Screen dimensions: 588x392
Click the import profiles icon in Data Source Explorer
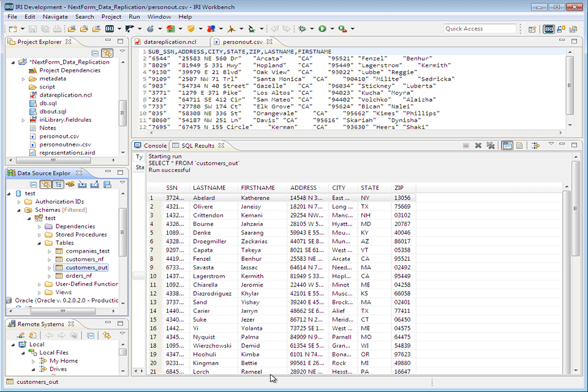[x=82, y=184]
